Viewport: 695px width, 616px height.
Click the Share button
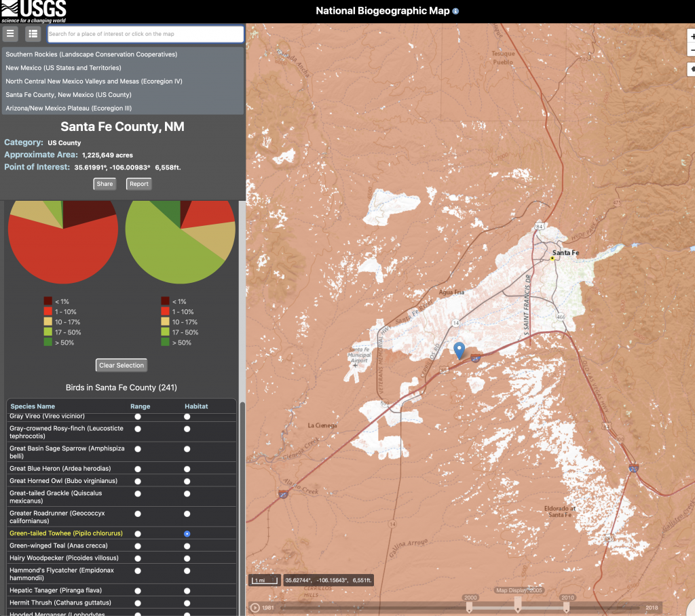click(105, 184)
